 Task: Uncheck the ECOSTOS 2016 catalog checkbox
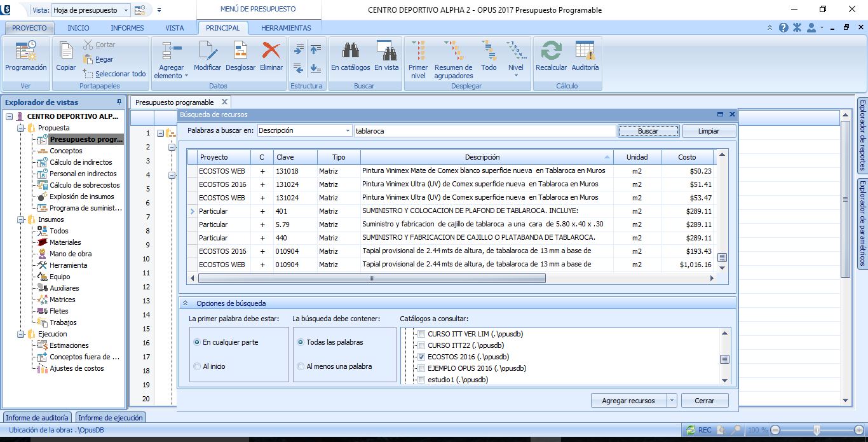(420, 357)
